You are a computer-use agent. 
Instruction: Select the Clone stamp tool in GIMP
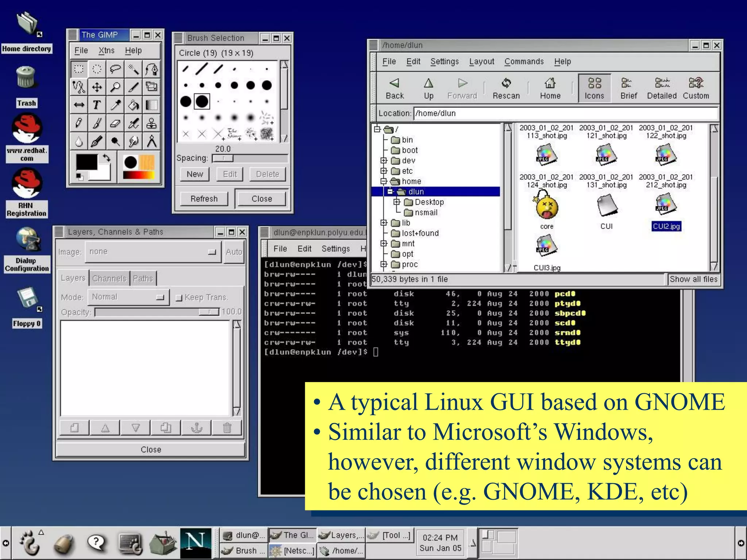tap(151, 124)
